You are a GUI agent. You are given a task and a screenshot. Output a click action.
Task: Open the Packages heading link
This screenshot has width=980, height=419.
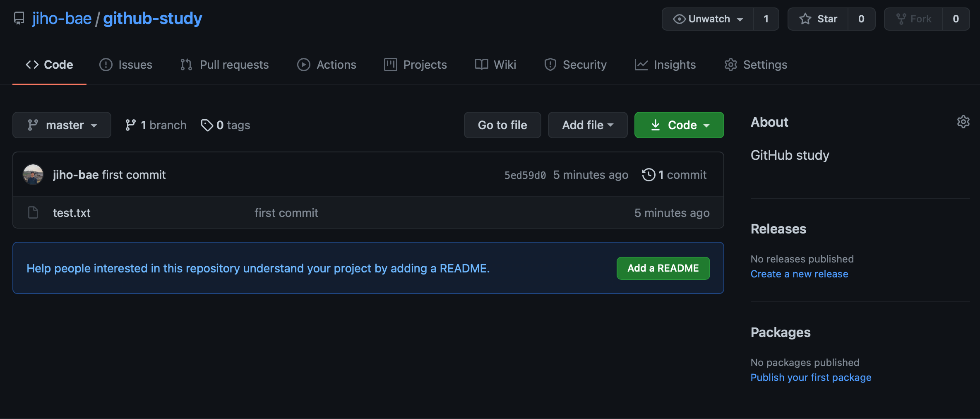point(781,332)
